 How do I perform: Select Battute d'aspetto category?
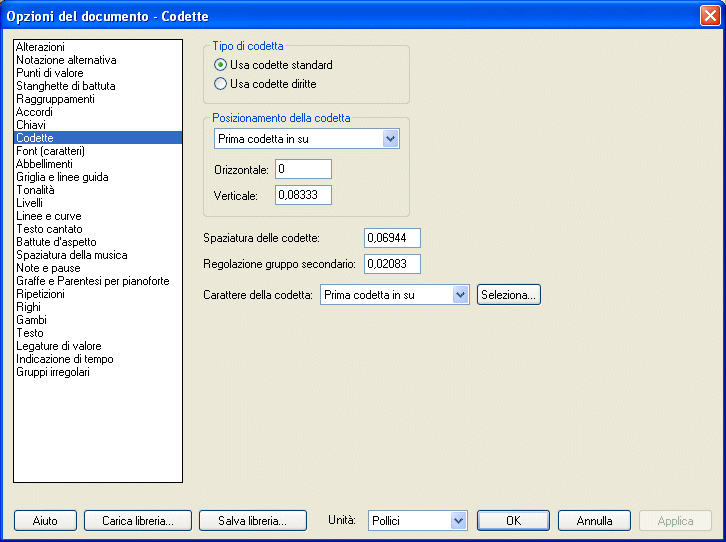pyautogui.click(x=98, y=242)
